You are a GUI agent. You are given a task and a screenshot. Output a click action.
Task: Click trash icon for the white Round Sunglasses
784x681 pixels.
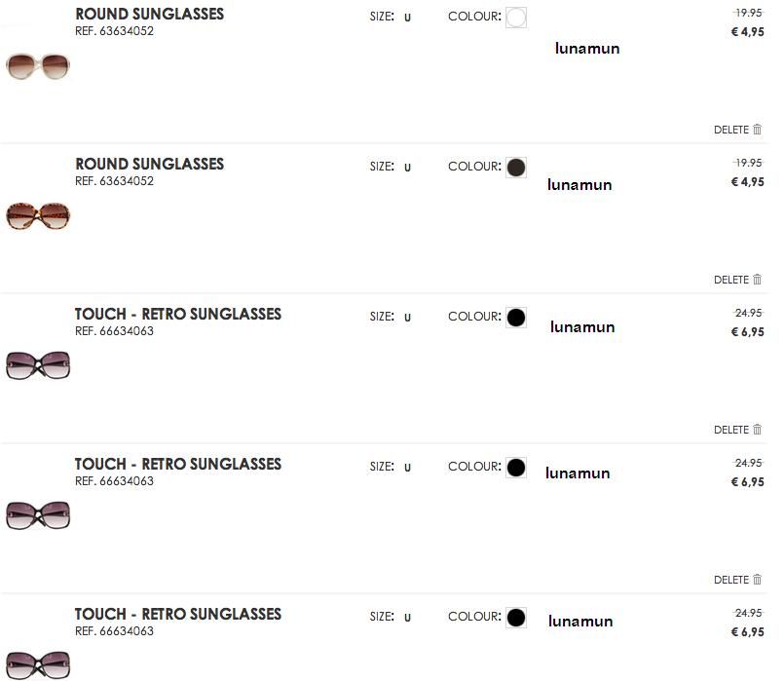[758, 130]
